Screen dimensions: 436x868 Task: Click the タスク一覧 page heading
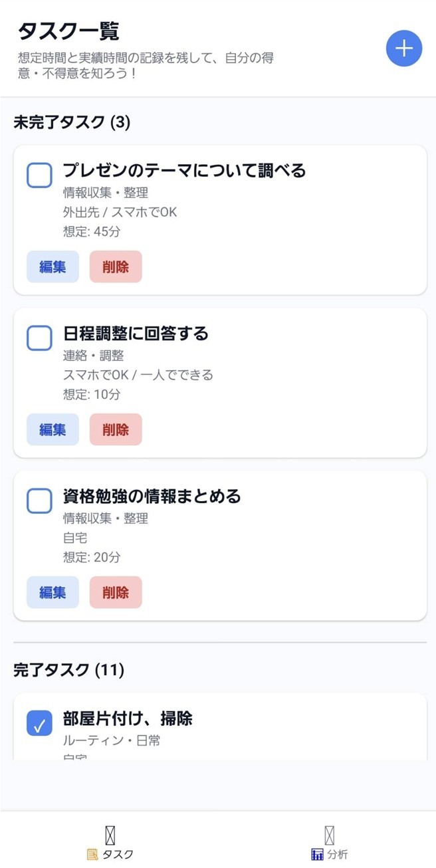[x=68, y=31]
